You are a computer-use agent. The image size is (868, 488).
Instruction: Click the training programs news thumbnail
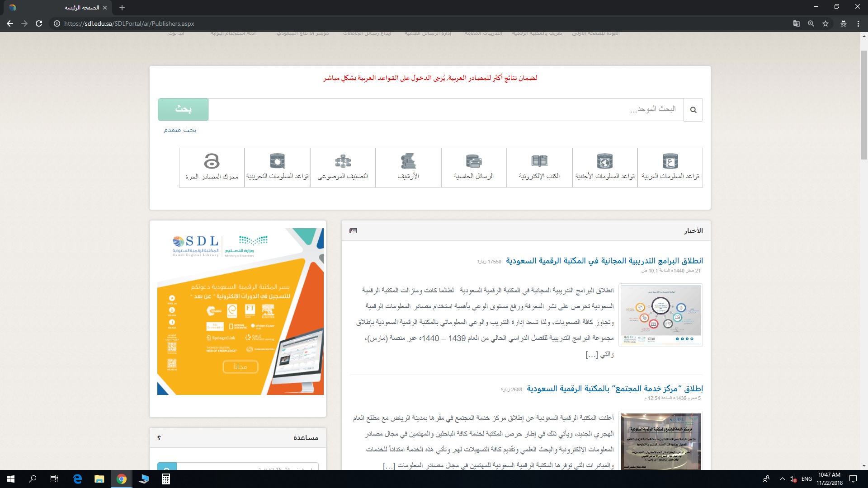[660, 315]
